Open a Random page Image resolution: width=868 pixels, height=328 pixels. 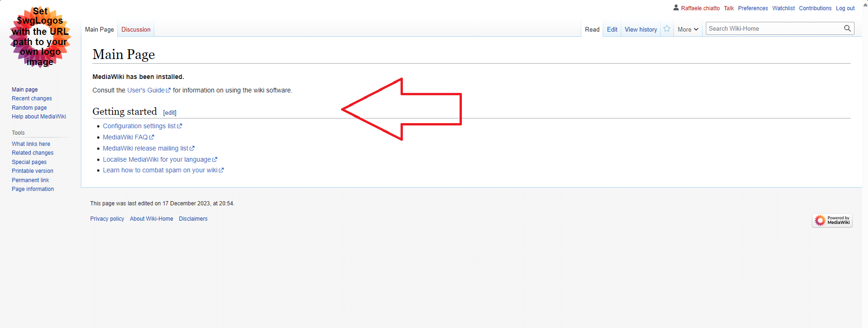pyautogui.click(x=29, y=108)
